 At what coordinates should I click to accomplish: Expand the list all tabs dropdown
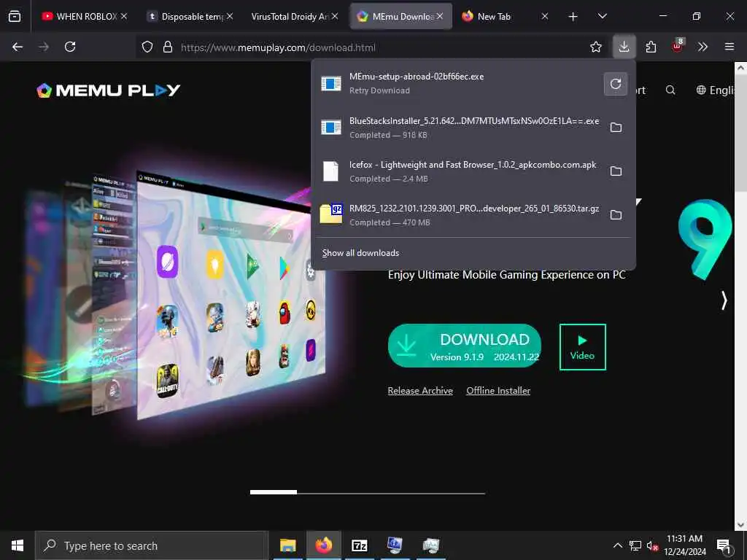(x=602, y=16)
